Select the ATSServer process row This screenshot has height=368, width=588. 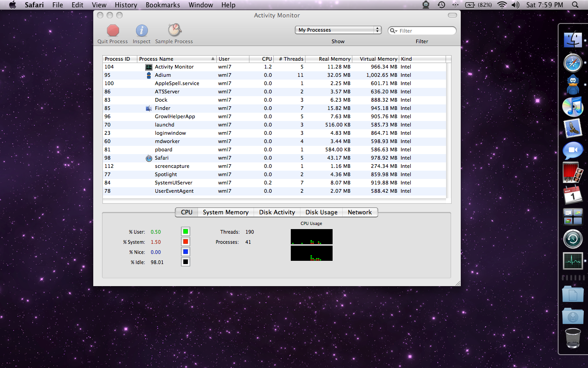[274, 92]
